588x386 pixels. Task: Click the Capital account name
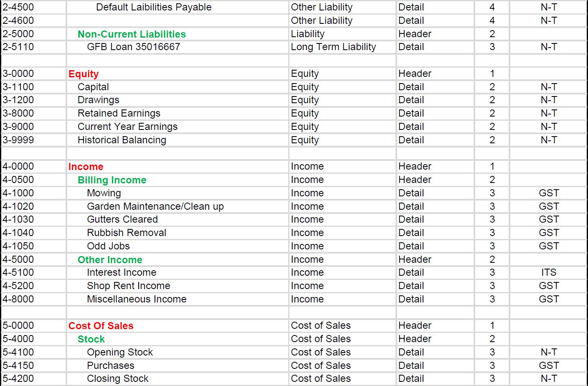pos(93,87)
